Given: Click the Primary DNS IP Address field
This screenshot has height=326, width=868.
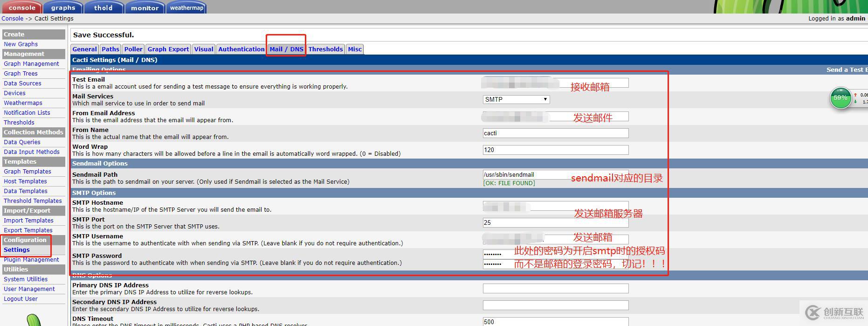Looking at the screenshot, I should tap(556, 288).
